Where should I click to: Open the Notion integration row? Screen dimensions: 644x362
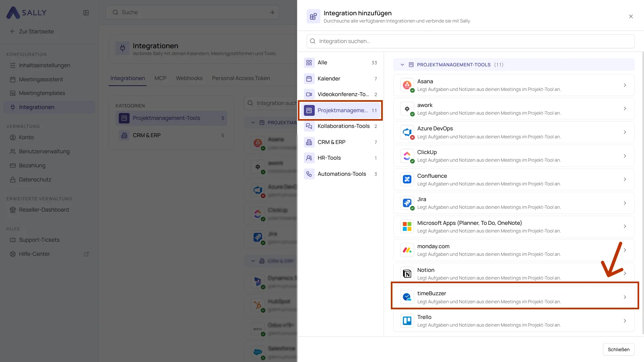tap(514, 274)
